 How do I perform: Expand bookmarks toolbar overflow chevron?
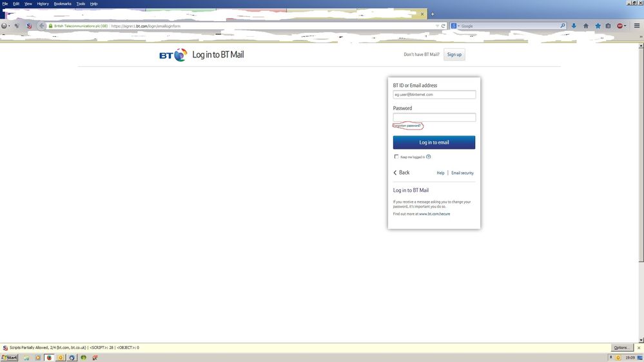[x=641, y=37]
